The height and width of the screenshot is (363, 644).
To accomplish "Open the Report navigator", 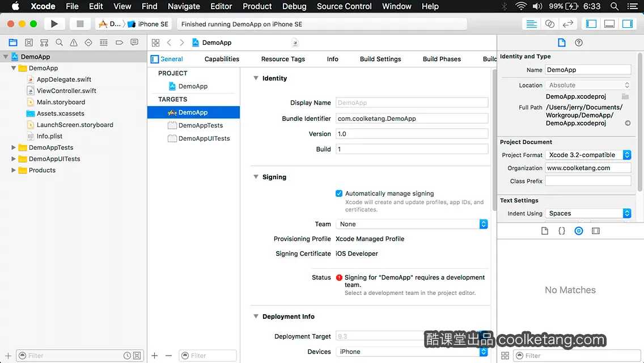I will (134, 43).
